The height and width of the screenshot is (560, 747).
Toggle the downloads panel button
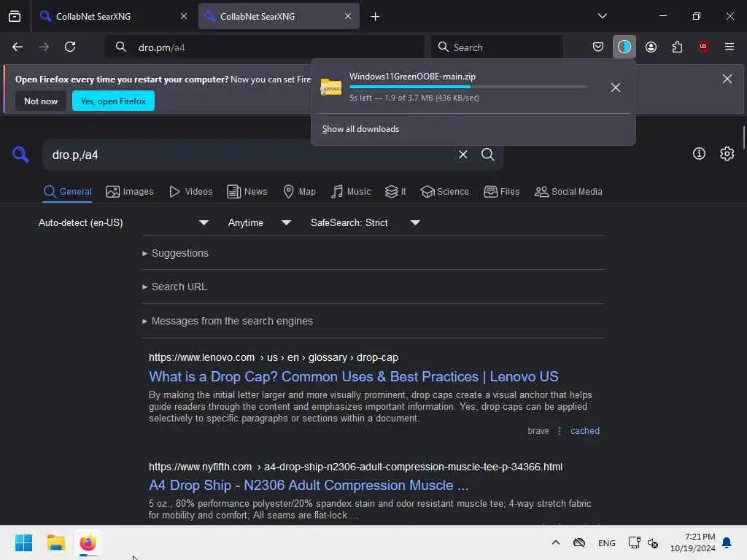tap(624, 47)
